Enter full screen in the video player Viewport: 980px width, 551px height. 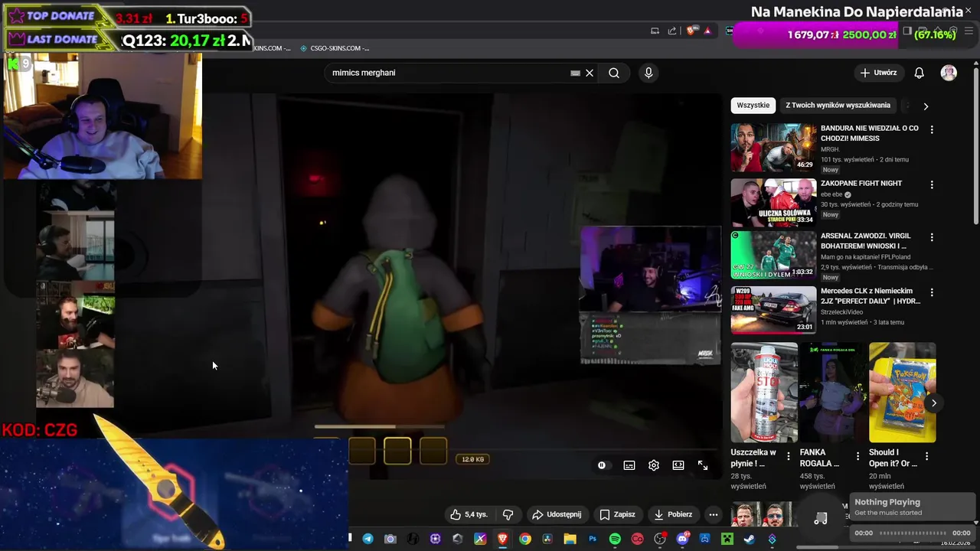click(703, 465)
